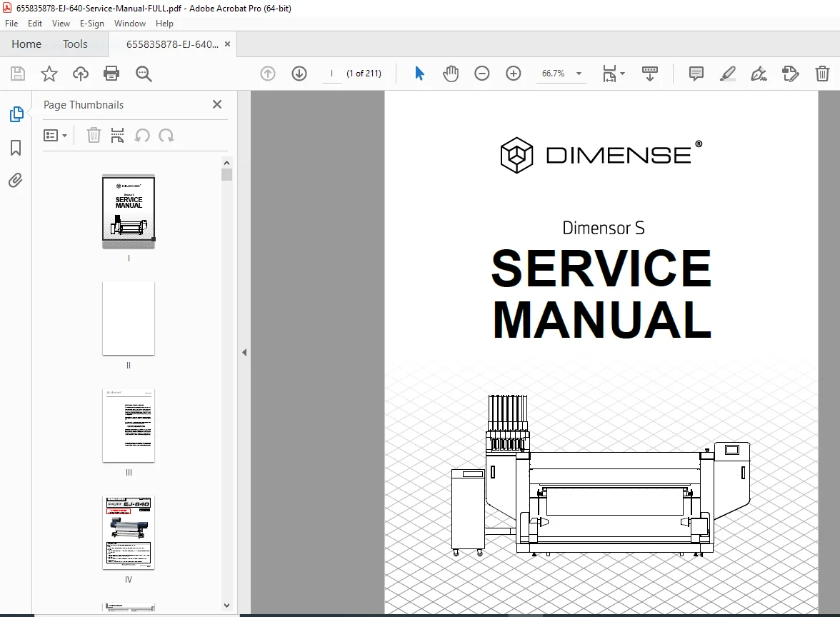
Task: Click the Print Pages thumbnail-panel icon
Action: [117, 136]
